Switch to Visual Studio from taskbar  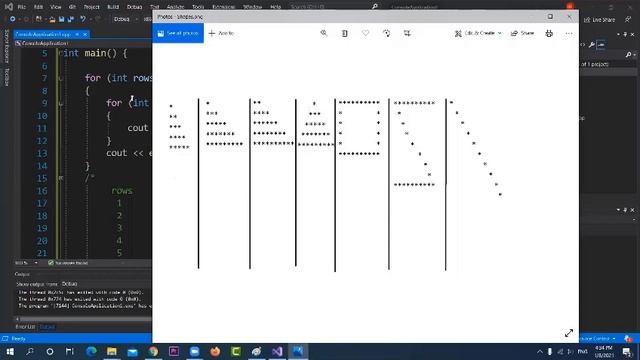pos(277,351)
